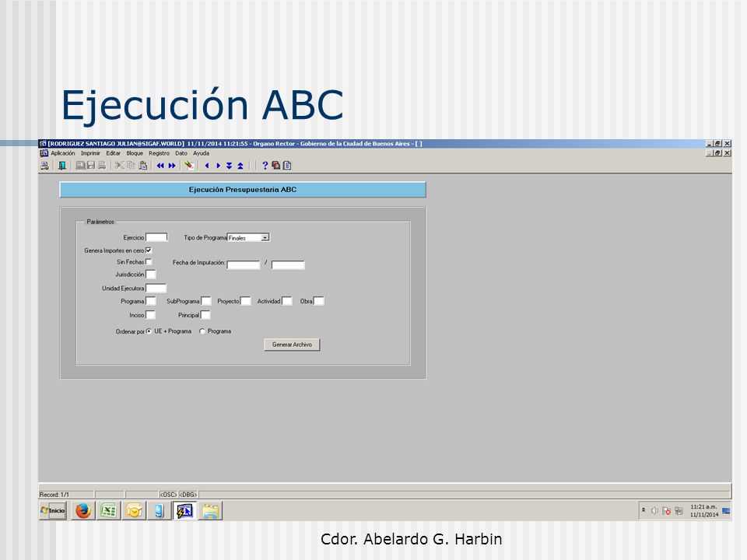Open the Editar menu

coord(114,153)
